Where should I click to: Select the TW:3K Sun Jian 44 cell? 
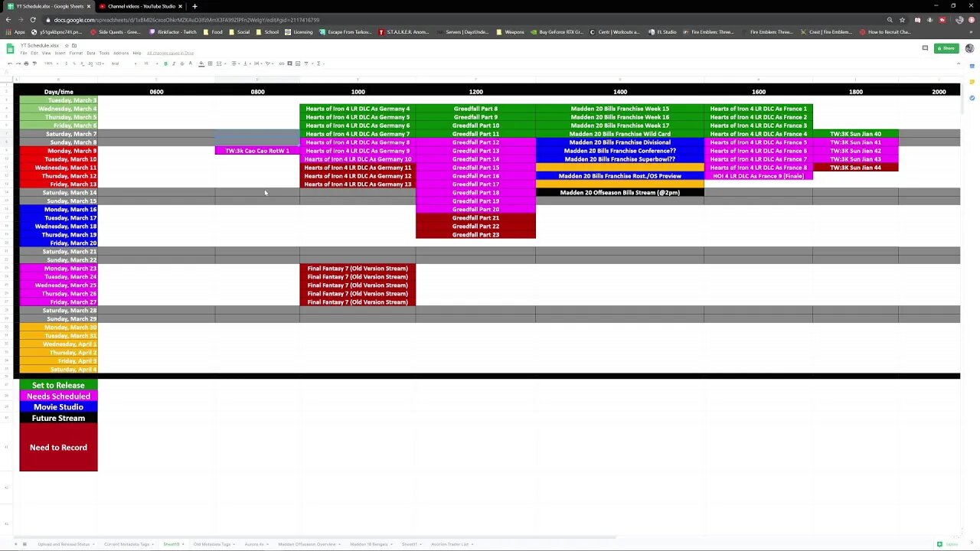(x=855, y=168)
